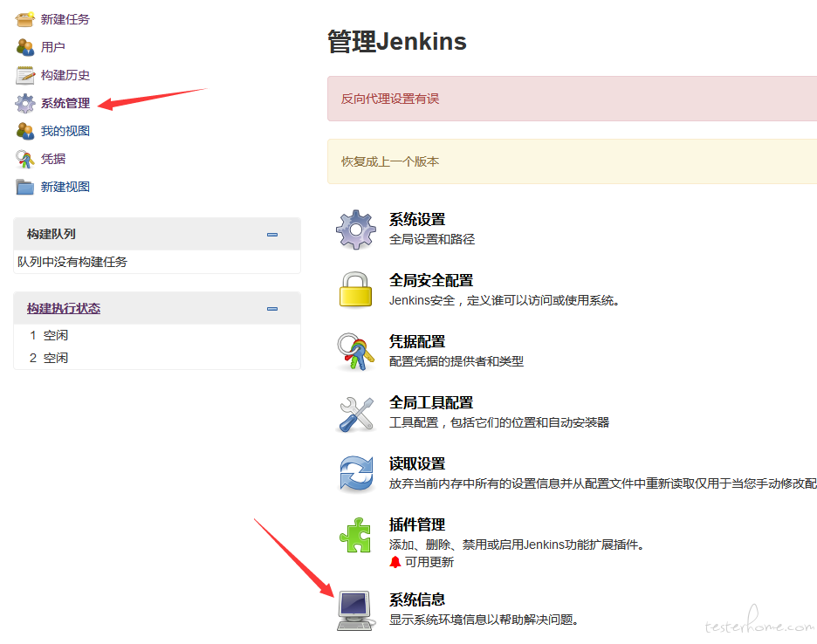Click the 全局工具配置 wrench and screwdriver icon
Viewport: 817px width, 644px height.
click(x=356, y=414)
